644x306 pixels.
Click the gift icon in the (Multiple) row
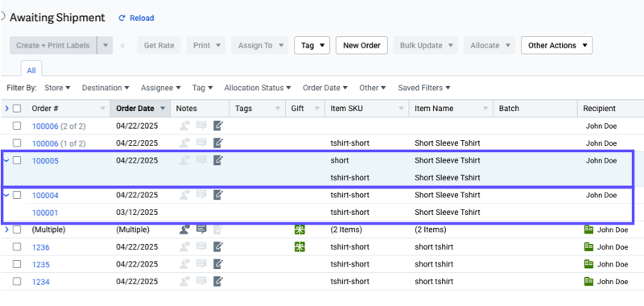pyautogui.click(x=299, y=229)
